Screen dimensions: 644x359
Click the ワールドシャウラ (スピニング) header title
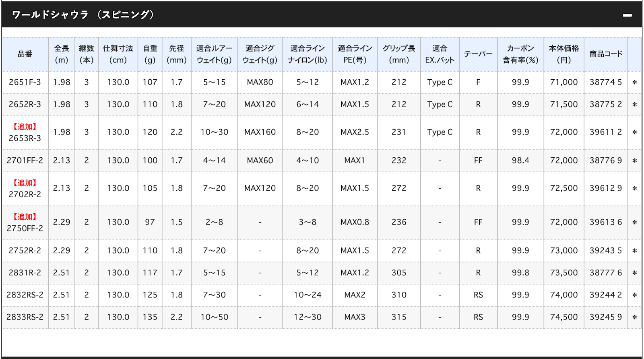(83, 15)
